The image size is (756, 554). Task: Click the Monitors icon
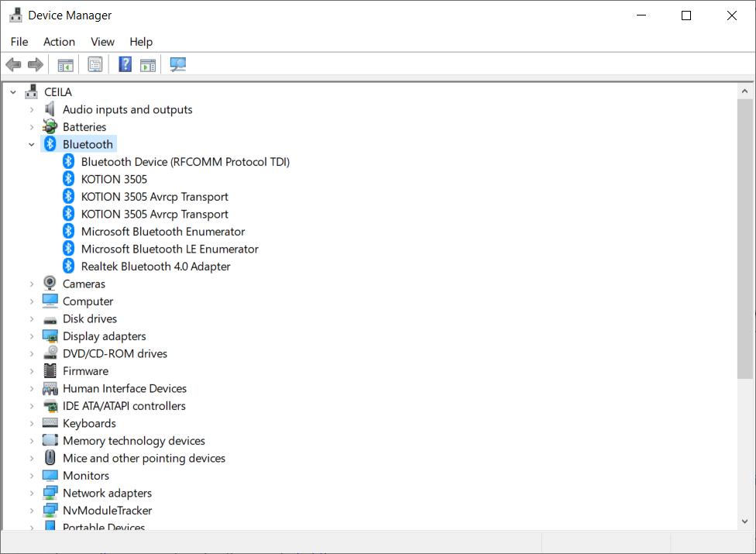tap(50, 476)
